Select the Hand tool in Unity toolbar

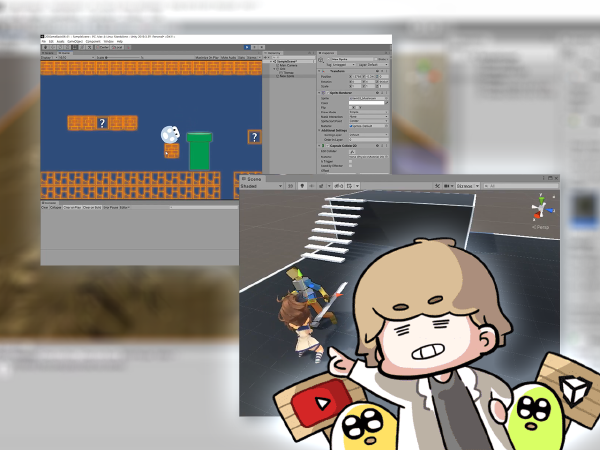(45, 47)
